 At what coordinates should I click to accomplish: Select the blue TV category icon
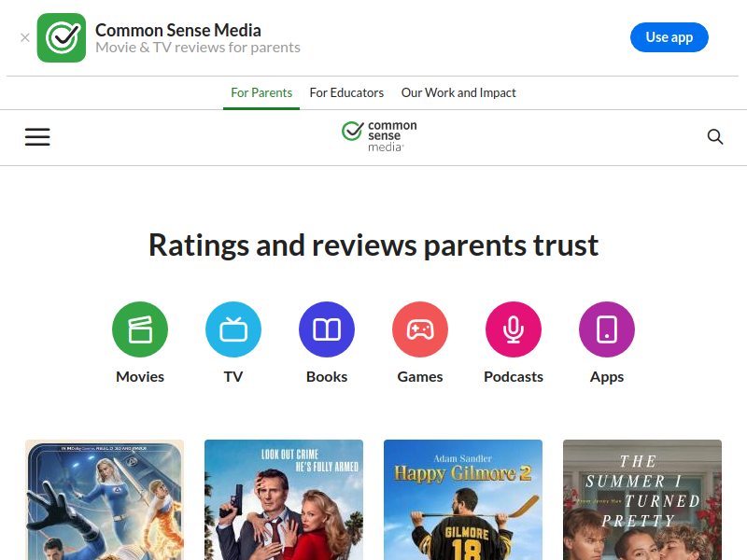[x=233, y=329]
